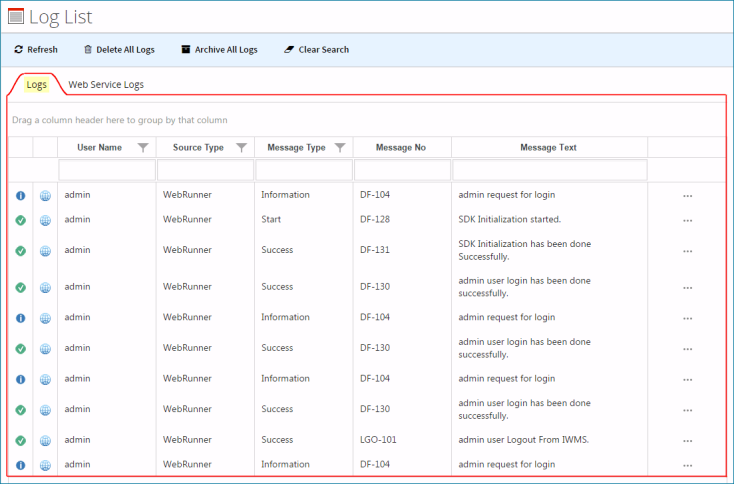Click the Archive All Logs box icon
The width and height of the screenshot is (734, 484).
point(186,49)
